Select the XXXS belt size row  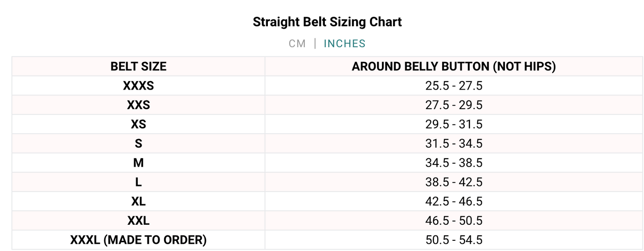pyautogui.click(x=139, y=86)
